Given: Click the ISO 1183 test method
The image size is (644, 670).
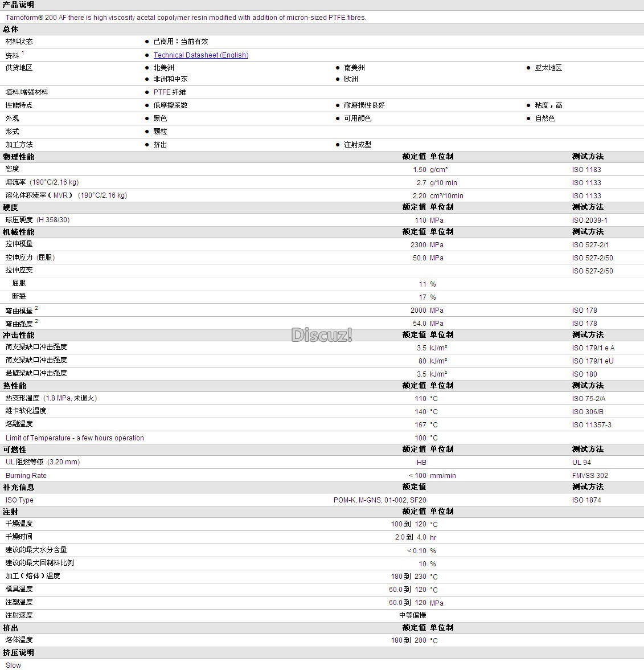Looking at the screenshot, I should (586, 170).
